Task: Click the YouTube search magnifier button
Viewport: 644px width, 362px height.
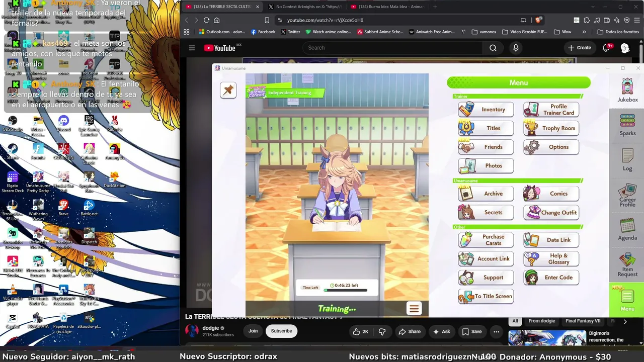Action: pos(493,48)
